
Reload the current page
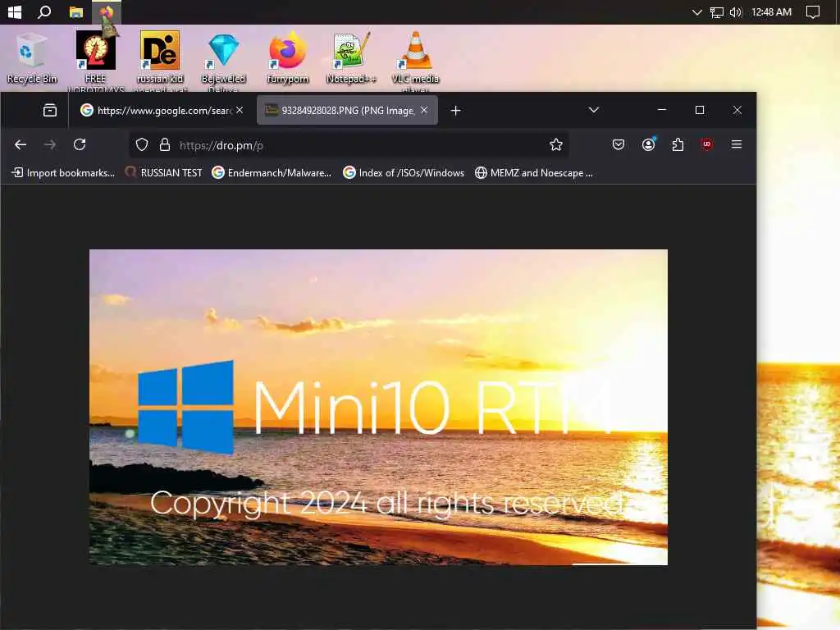pyautogui.click(x=80, y=144)
